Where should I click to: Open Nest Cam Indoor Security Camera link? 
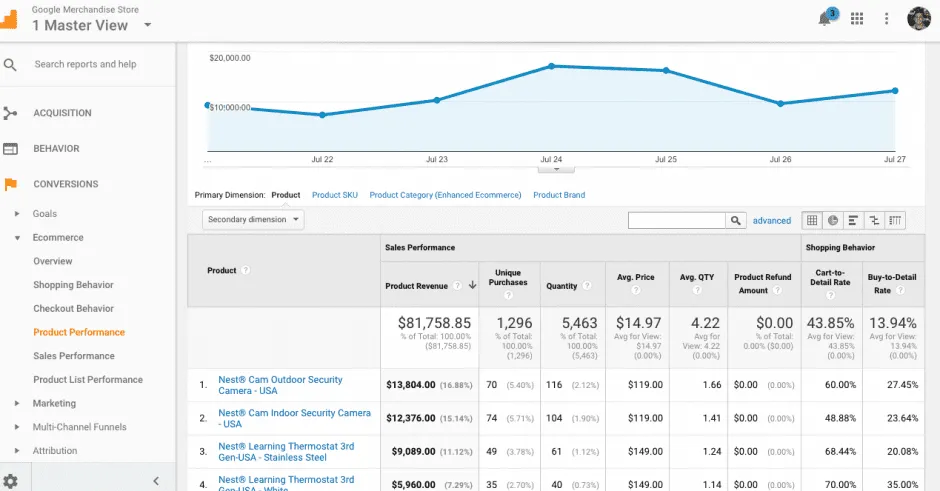click(294, 418)
